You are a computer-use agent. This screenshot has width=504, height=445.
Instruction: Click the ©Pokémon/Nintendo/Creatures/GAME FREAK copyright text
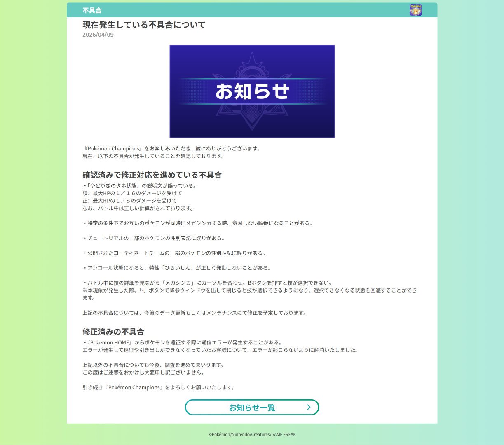252,434
